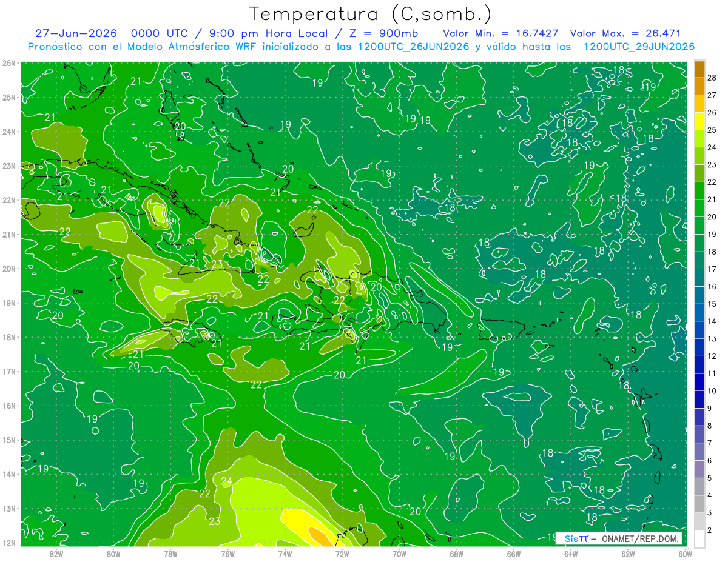Click the "68W" longitude axis label
This screenshot has width=728, height=562.
[456, 553]
